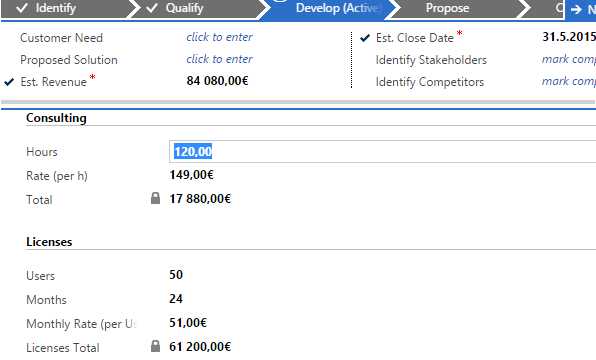
Task: Click the Monthly Rate value 51,00€
Action: tap(188, 323)
